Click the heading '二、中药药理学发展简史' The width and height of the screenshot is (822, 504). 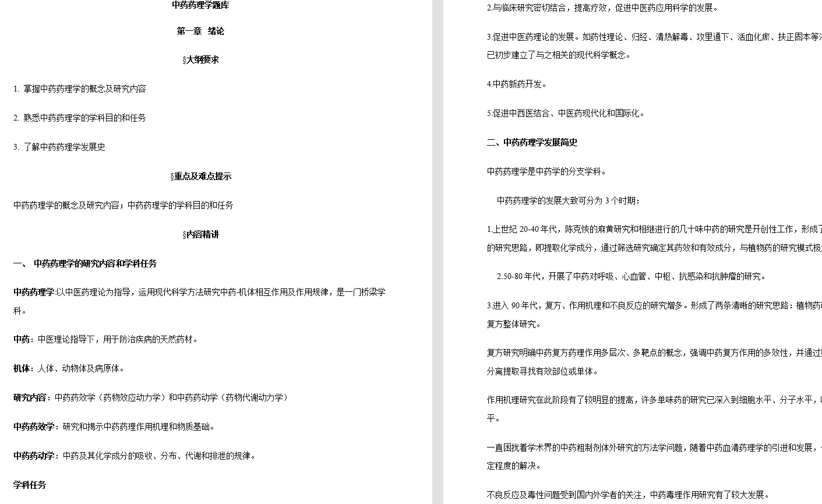532,143
